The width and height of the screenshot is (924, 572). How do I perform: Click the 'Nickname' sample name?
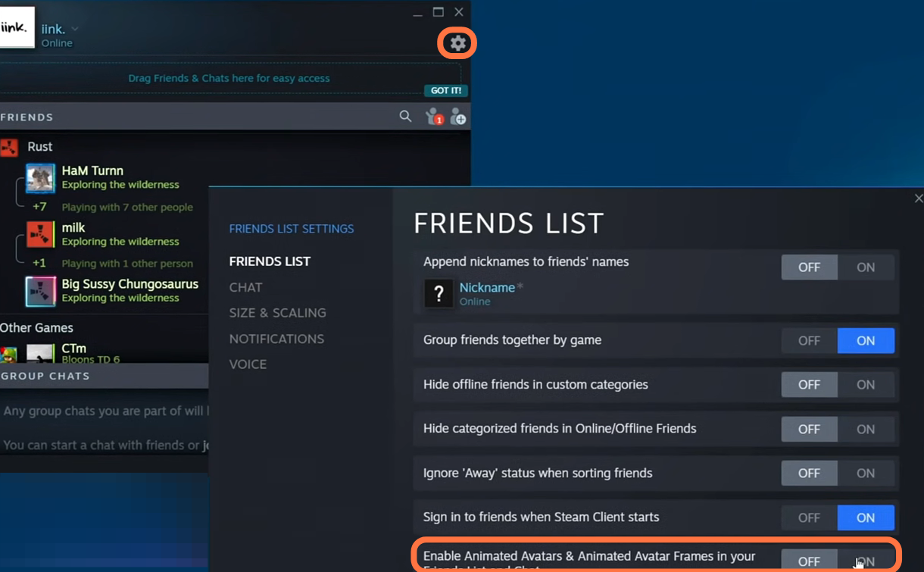(x=487, y=288)
